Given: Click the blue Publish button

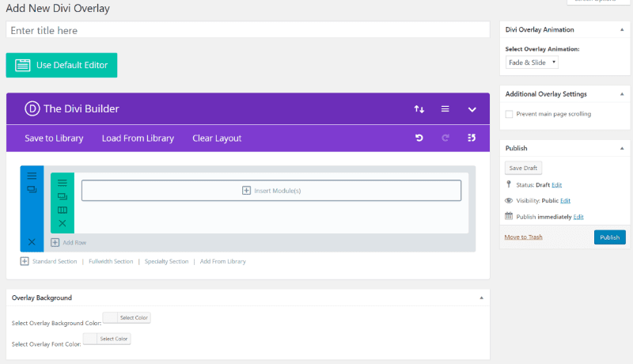Looking at the screenshot, I should point(609,237).
